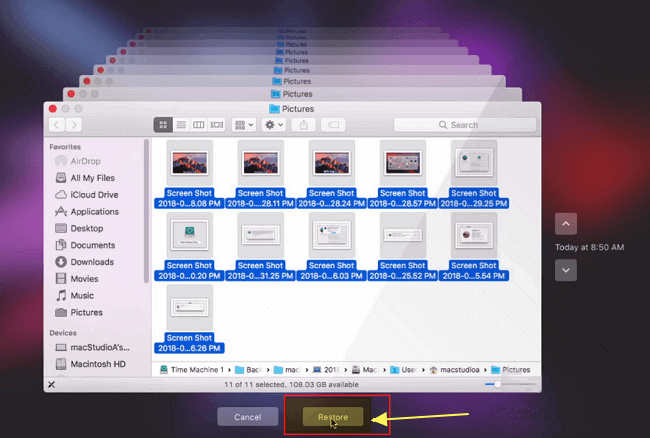Image resolution: width=650 pixels, height=438 pixels.
Task: Open Downloads in the sidebar
Action: [x=85, y=262]
